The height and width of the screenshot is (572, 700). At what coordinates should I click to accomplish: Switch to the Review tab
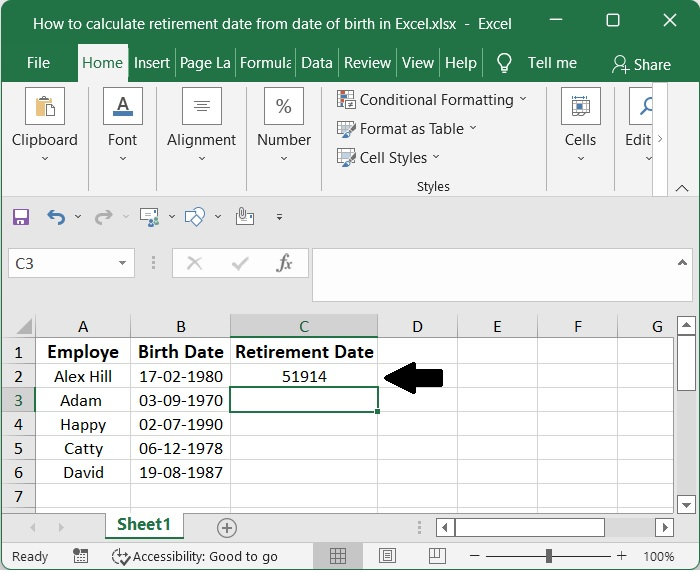[x=367, y=63]
